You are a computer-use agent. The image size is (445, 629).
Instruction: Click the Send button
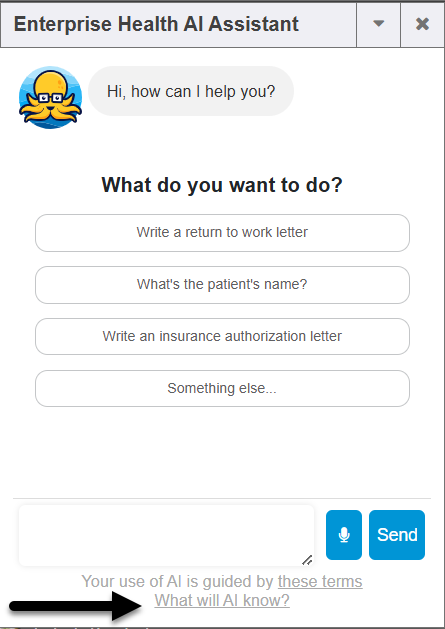397,535
